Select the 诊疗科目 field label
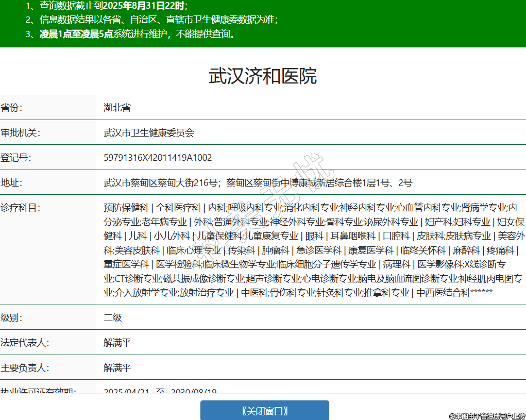Viewport: 526px width, 420px height. pyautogui.click(x=21, y=208)
